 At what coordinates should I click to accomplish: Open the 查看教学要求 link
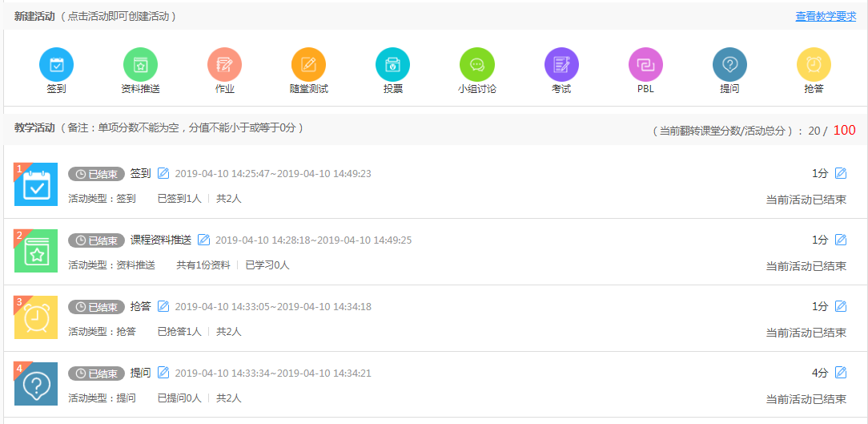[826, 16]
